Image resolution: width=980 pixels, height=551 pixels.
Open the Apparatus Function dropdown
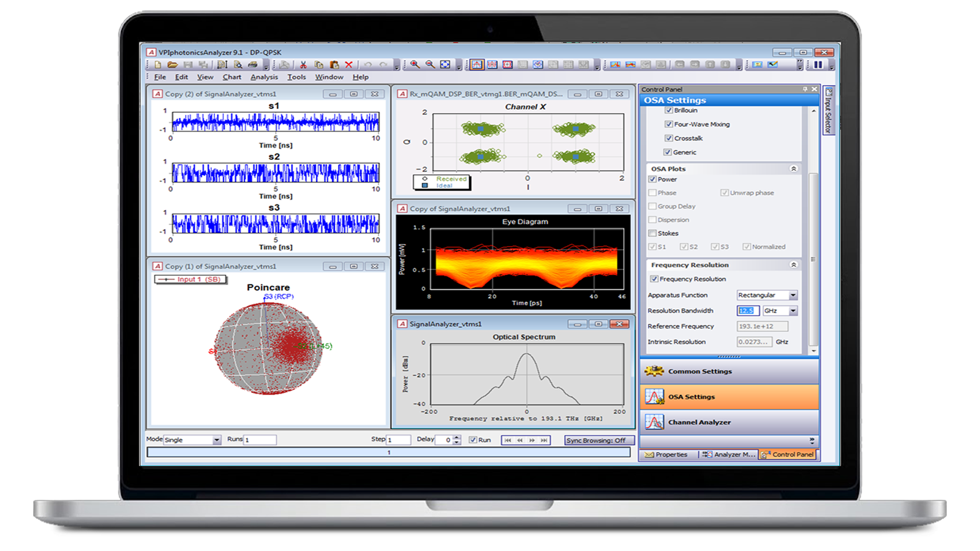tap(793, 295)
